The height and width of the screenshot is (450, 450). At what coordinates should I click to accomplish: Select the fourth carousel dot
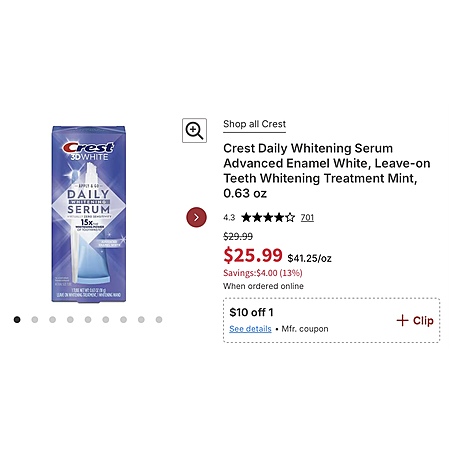point(70,320)
